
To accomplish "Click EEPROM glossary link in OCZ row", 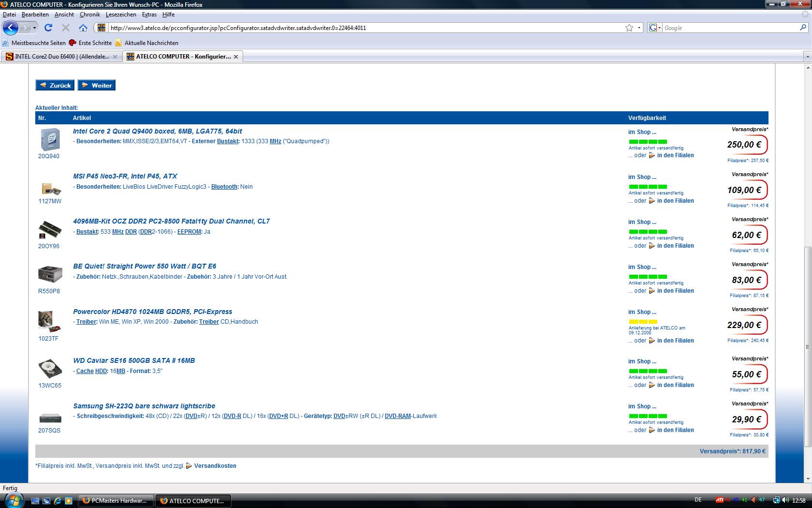I will click(189, 232).
